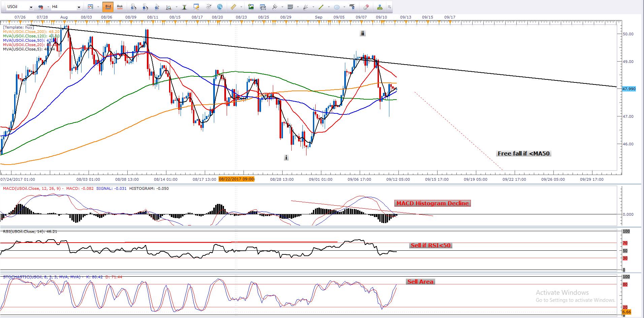This screenshot has height=318, width=644.
Task: Select the Andrews pitchfork tool
Action: (x=275, y=7)
